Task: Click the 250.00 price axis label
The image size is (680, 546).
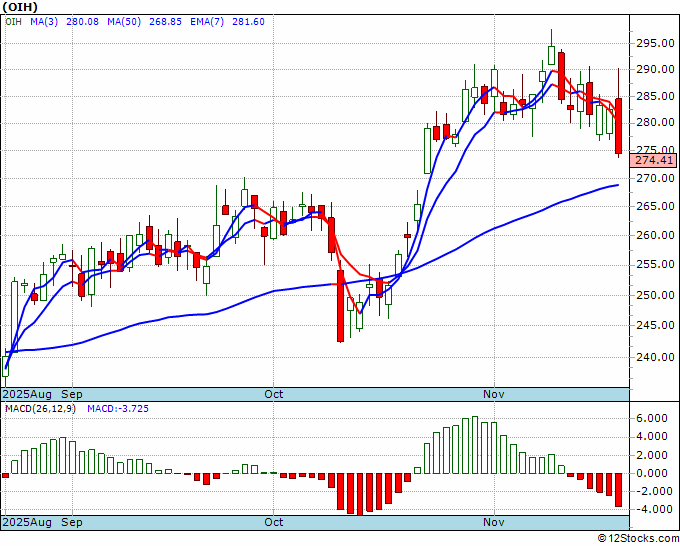Action: (x=655, y=295)
